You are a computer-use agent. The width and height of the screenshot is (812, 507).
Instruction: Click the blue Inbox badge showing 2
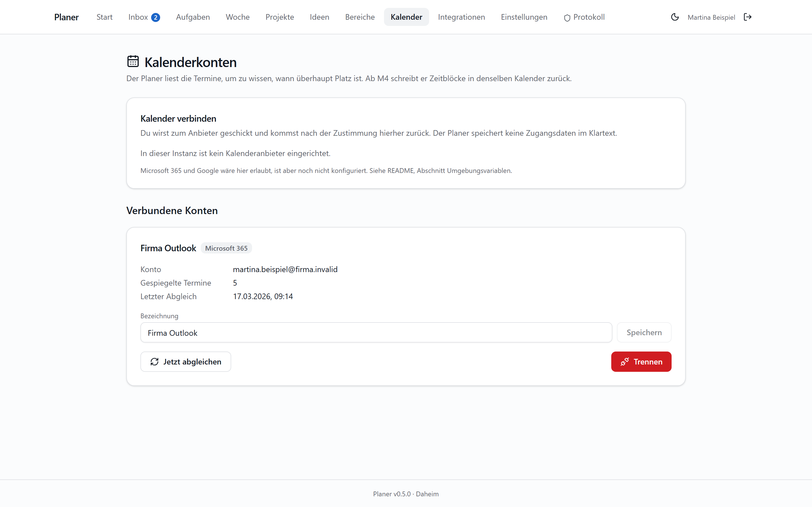click(x=155, y=17)
